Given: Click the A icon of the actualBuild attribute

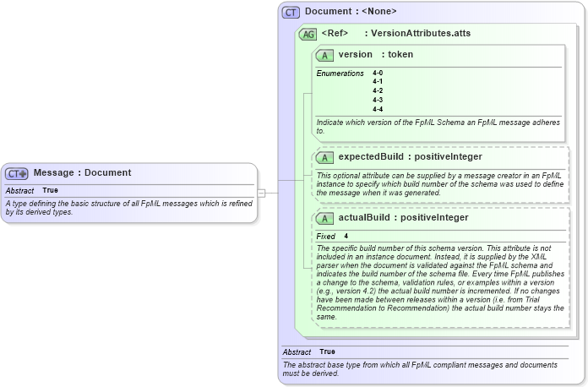Looking at the screenshot, I should 324,218.
